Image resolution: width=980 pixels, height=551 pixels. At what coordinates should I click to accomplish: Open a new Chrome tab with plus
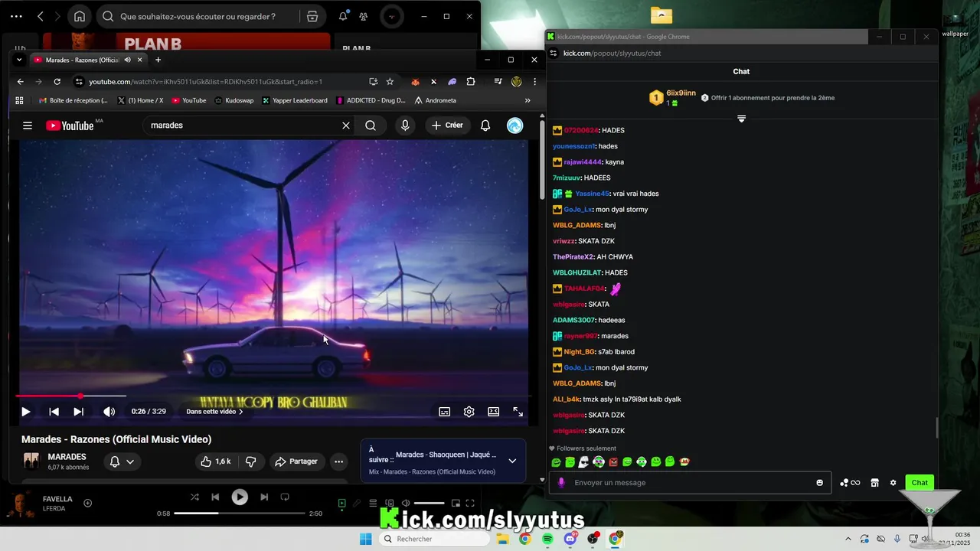[x=158, y=60]
